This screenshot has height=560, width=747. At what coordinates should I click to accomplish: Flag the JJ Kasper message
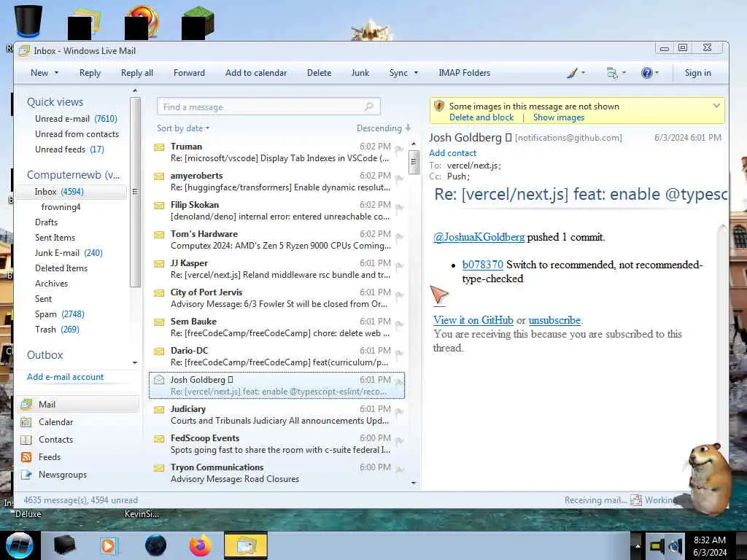tap(400, 267)
